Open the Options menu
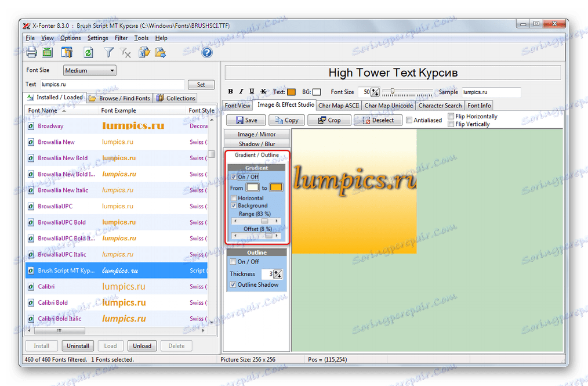588x386 pixels. pos(71,38)
